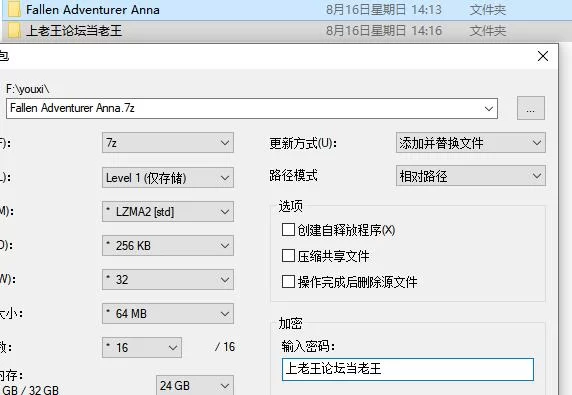Screen dimensions: 572x395
Task: Click the 文件夹 type cell of Fallen Adventurer Anna
Action: [488, 9]
